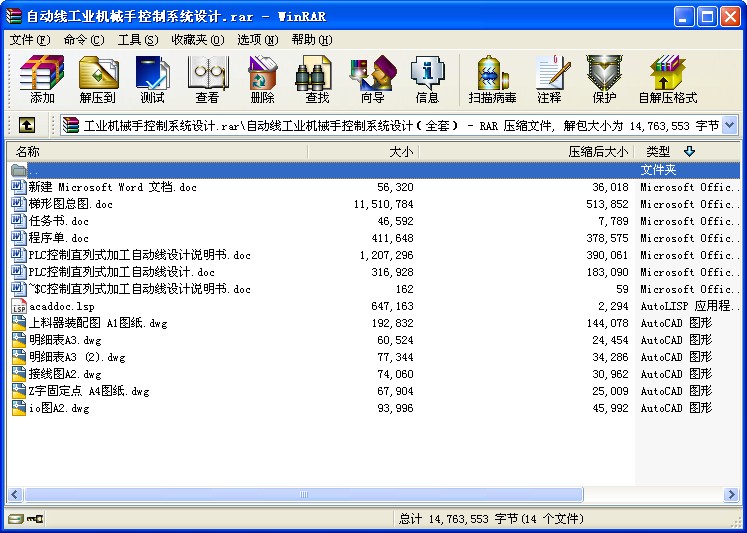Click the DWG icon of 接线图A2.dwg
This screenshot has height=533, width=747.
click(19, 374)
